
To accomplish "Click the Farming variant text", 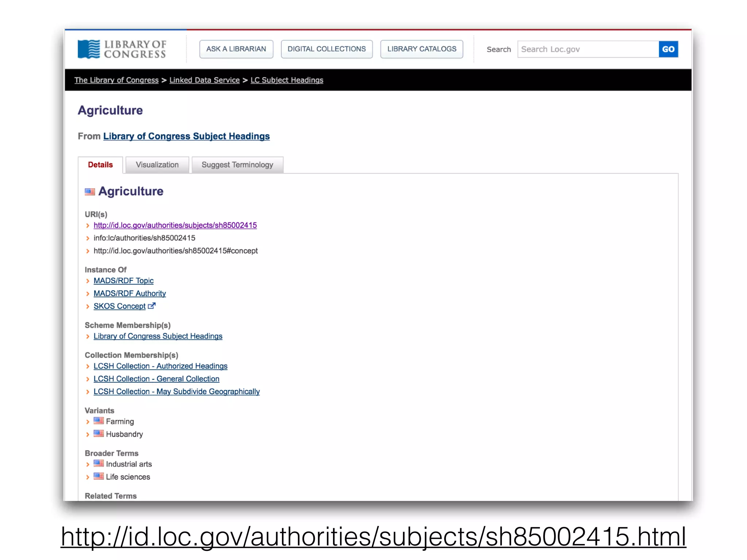I will [x=120, y=422].
